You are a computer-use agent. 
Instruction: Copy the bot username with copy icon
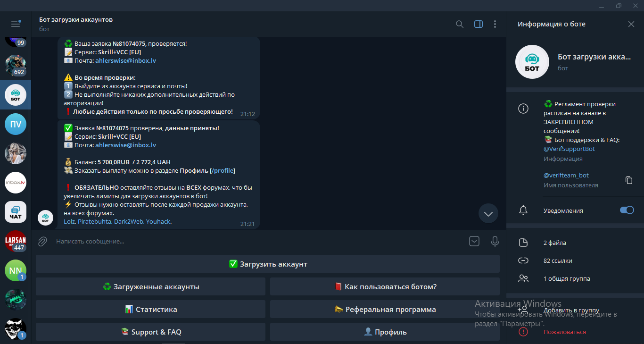coord(628,180)
